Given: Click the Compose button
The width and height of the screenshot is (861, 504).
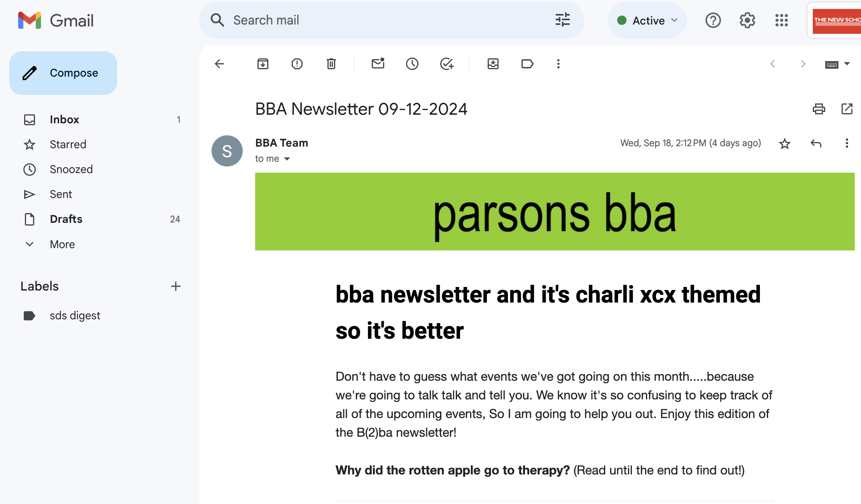Looking at the screenshot, I should 63,73.
